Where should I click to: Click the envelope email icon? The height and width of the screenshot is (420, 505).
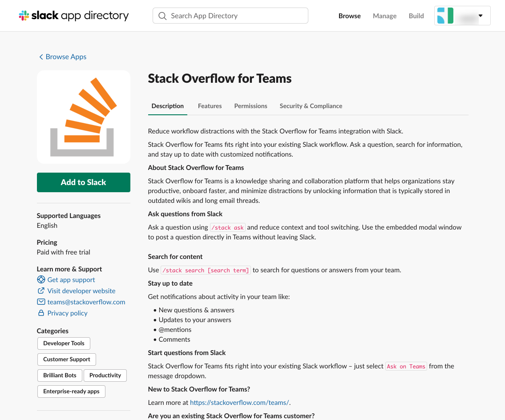(41, 302)
